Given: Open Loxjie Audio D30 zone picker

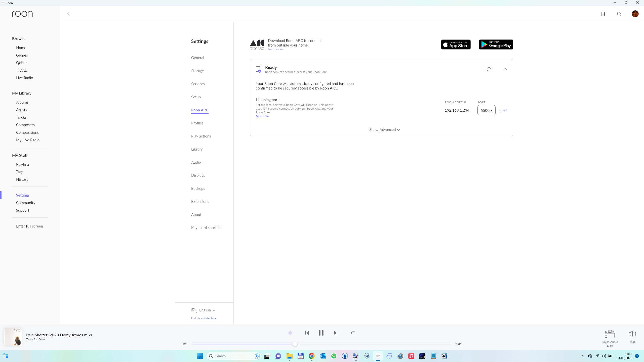Looking at the screenshot, I should point(610,338).
